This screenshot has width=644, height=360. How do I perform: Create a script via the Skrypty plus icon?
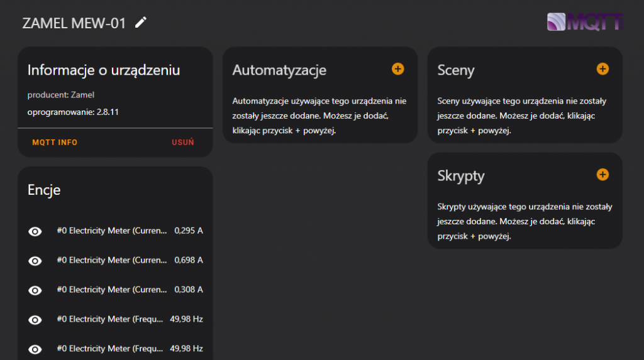pyautogui.click(x=602, y=175)
